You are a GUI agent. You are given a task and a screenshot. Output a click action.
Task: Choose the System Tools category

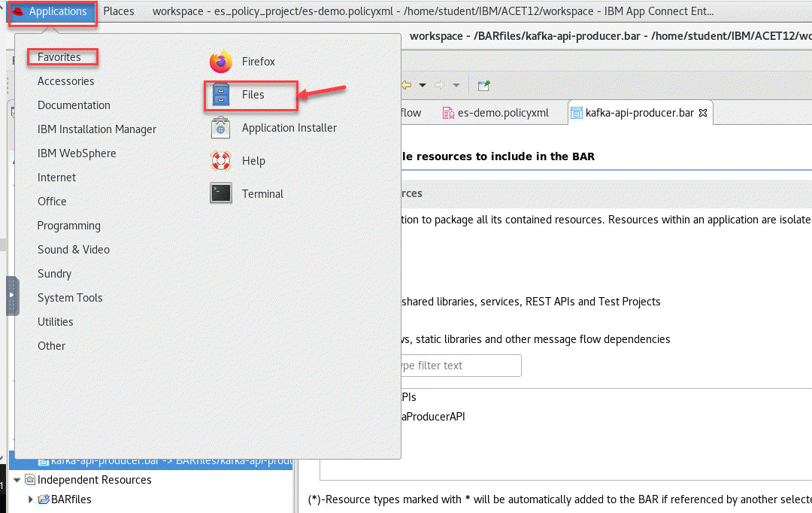[70, 298]
